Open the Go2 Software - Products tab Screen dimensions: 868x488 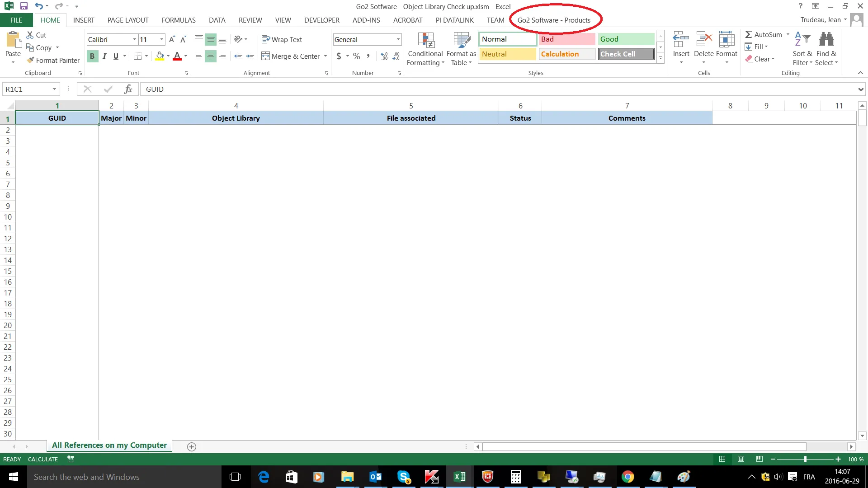[554, 20]
